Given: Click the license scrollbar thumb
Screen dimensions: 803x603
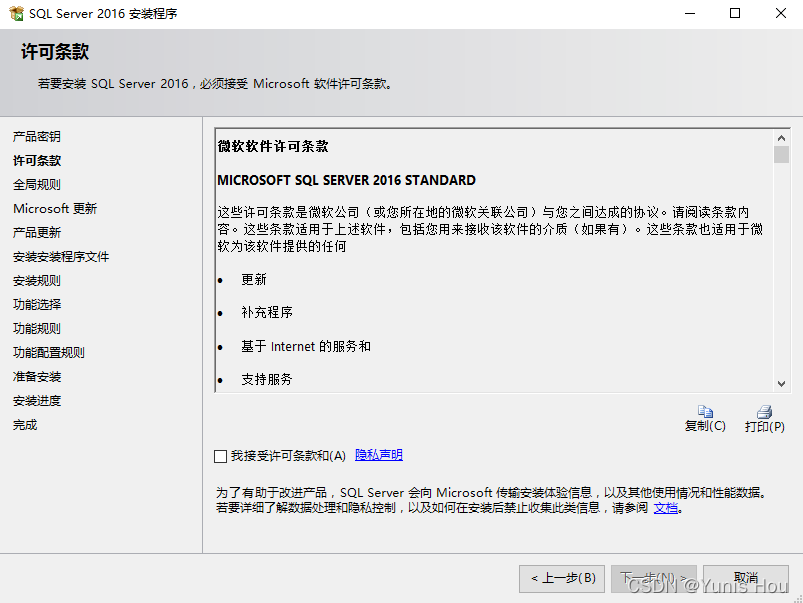Looking at the screenshot, I should [x=781, y=154].
